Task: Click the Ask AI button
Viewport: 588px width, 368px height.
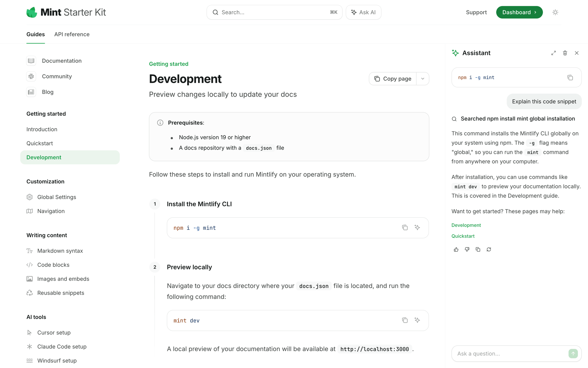Action: 364,12
